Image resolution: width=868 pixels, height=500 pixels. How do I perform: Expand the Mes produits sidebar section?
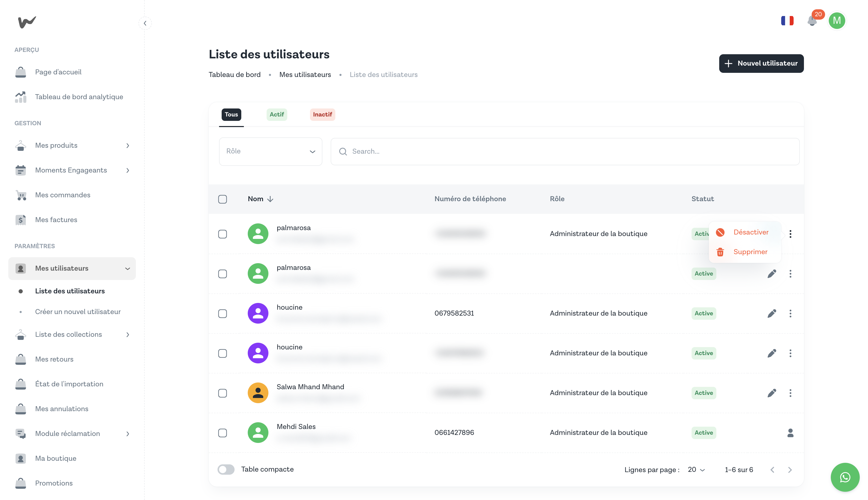(127, 146)
